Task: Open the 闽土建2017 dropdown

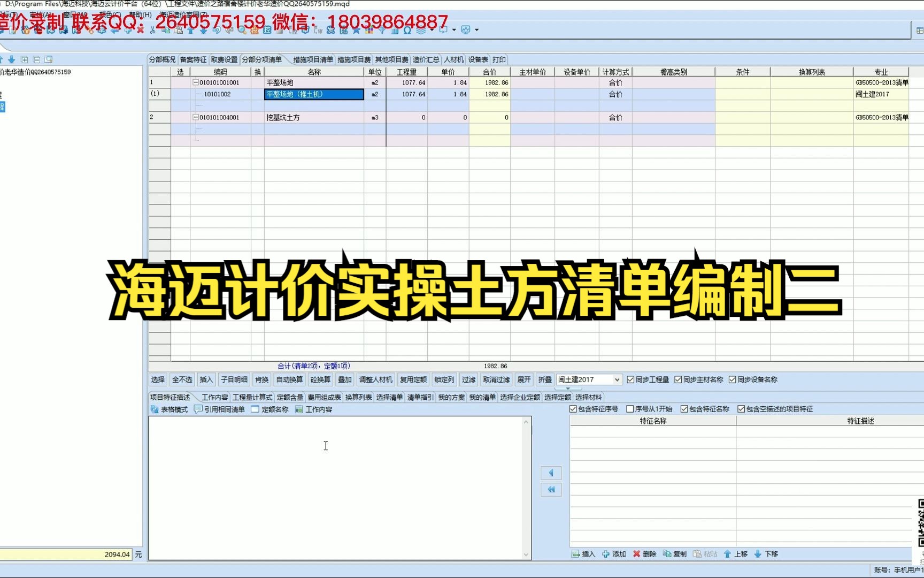Action: tap(617, 379)
